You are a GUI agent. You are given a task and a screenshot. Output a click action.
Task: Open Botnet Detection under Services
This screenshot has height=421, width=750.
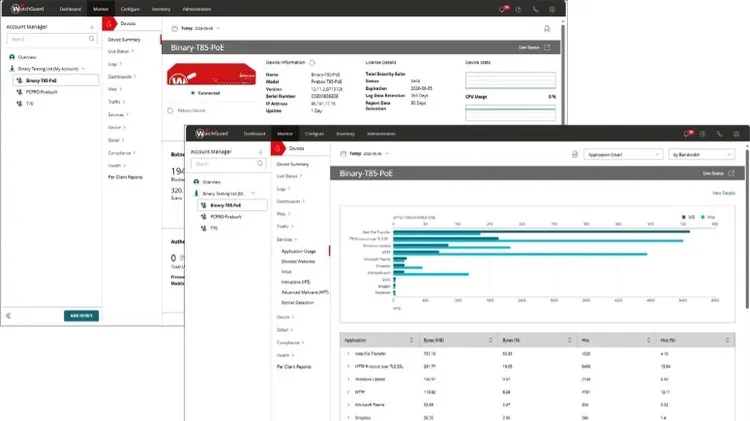[x=298, y=303]
